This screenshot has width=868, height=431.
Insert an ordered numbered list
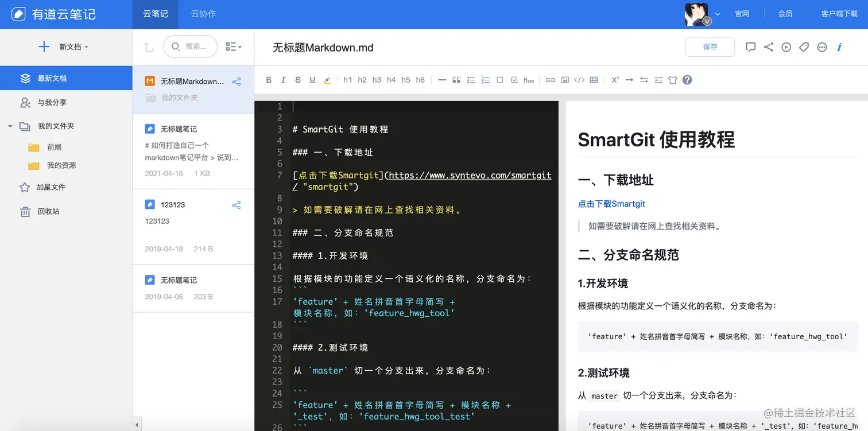click(x=486, y=80)
